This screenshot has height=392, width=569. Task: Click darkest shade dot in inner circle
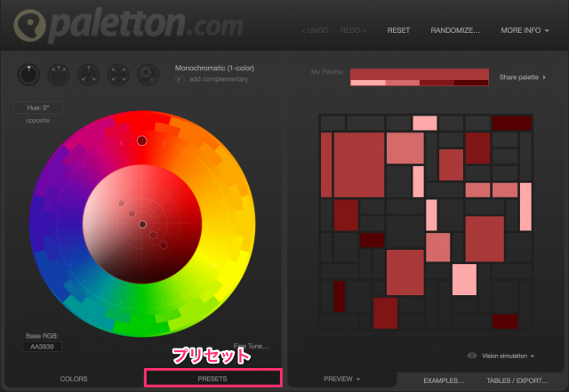tap(164, 245)
